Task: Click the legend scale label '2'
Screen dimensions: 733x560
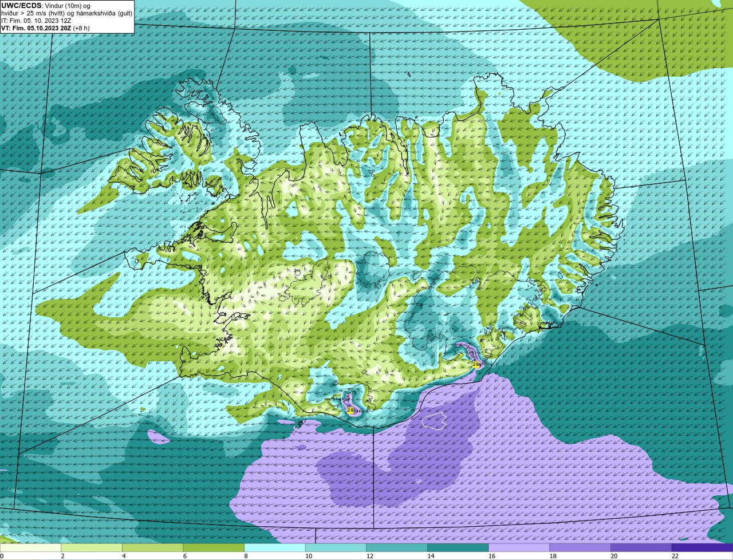Action: click(x=62, y=556)
